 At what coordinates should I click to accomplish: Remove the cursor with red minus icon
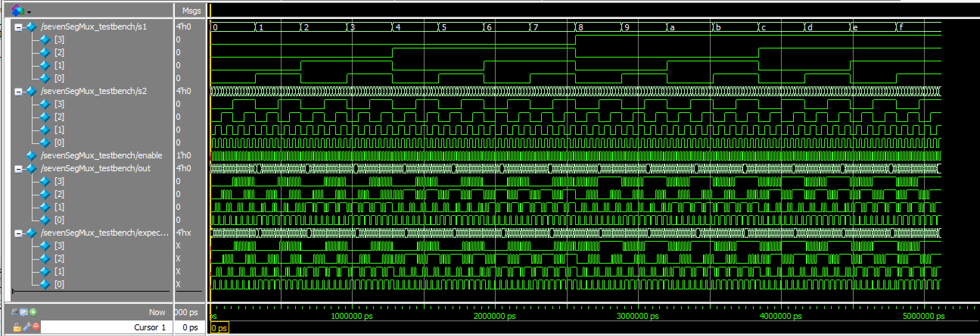(36, 327)
